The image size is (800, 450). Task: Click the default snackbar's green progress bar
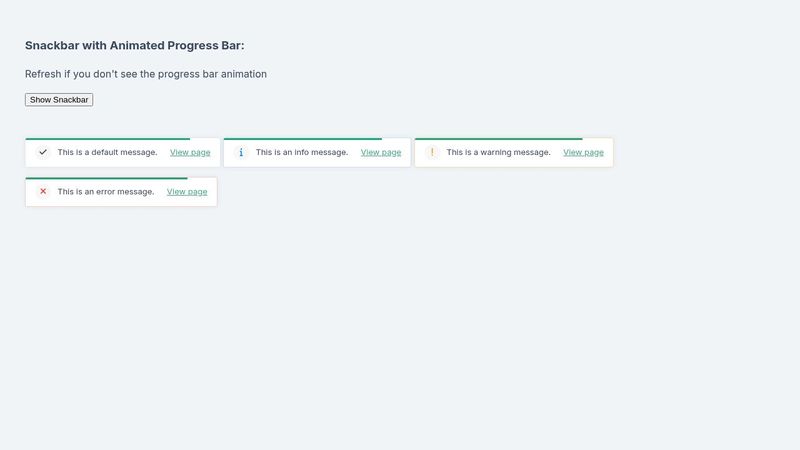(107, 139)
